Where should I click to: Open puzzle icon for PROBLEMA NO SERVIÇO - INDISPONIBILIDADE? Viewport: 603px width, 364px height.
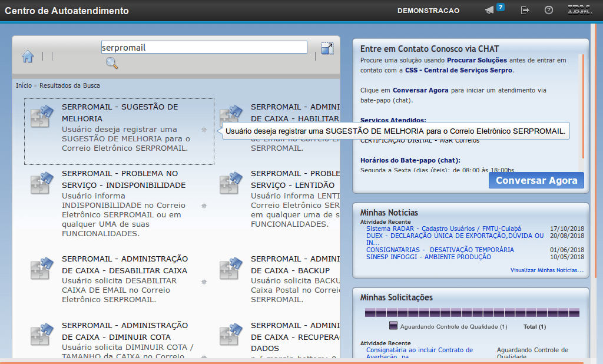[x=42, y=183]
